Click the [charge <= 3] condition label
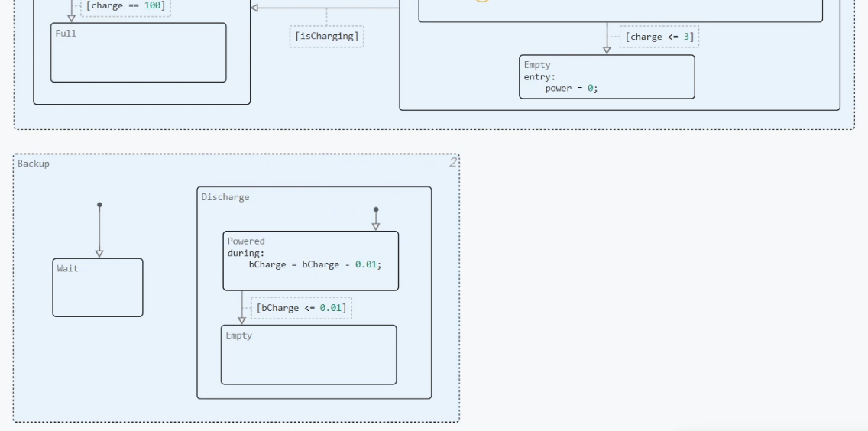 pos(659,37)
